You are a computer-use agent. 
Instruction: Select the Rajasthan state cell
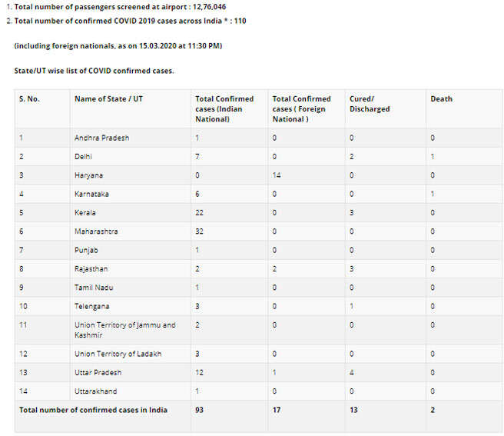click(x=91, y=268)
